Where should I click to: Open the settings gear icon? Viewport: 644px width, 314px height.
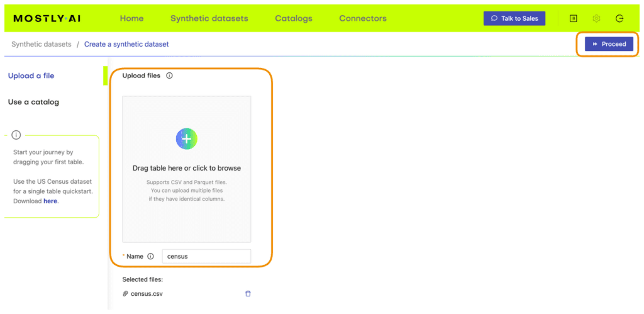pos(596,18)
